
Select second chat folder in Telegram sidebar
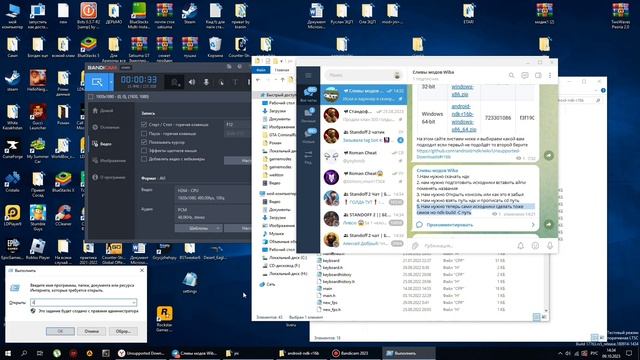click(x=308, y=115)
